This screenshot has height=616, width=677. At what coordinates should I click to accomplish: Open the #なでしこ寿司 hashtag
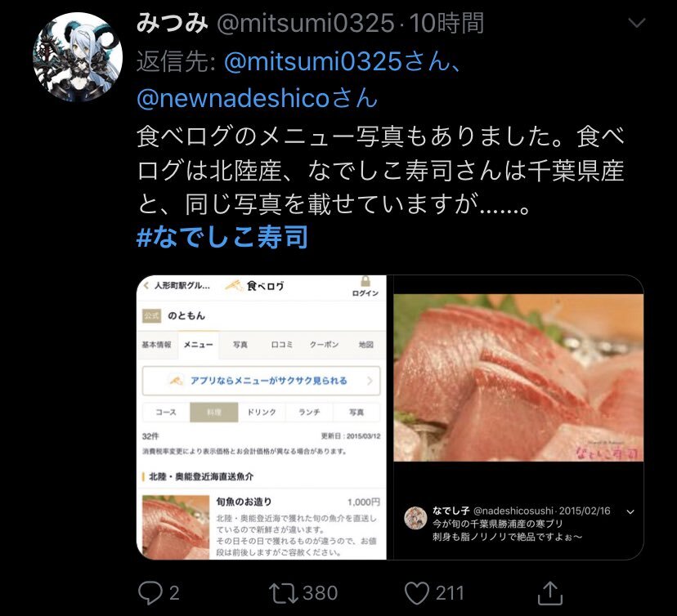pos(222,237)
